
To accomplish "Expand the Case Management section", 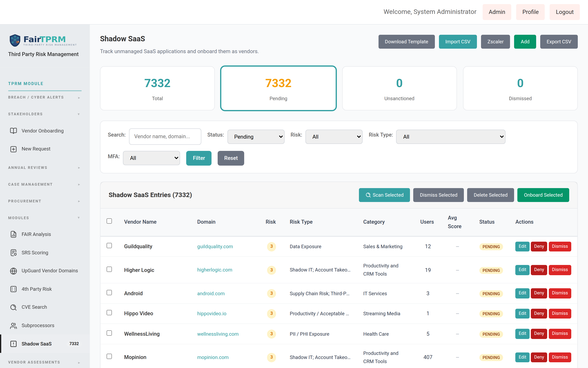I will pos(45,184).
